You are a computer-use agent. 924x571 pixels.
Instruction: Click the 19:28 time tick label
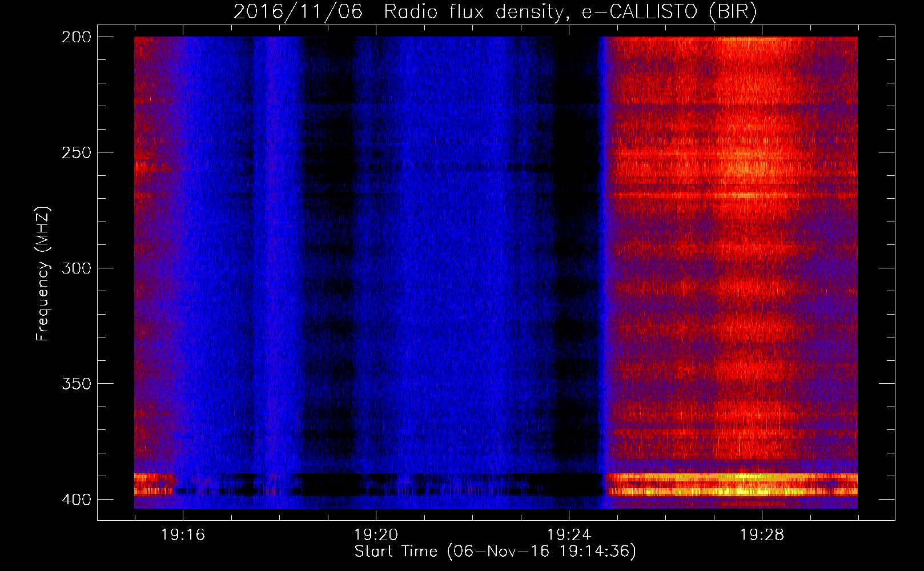point(762,535)
